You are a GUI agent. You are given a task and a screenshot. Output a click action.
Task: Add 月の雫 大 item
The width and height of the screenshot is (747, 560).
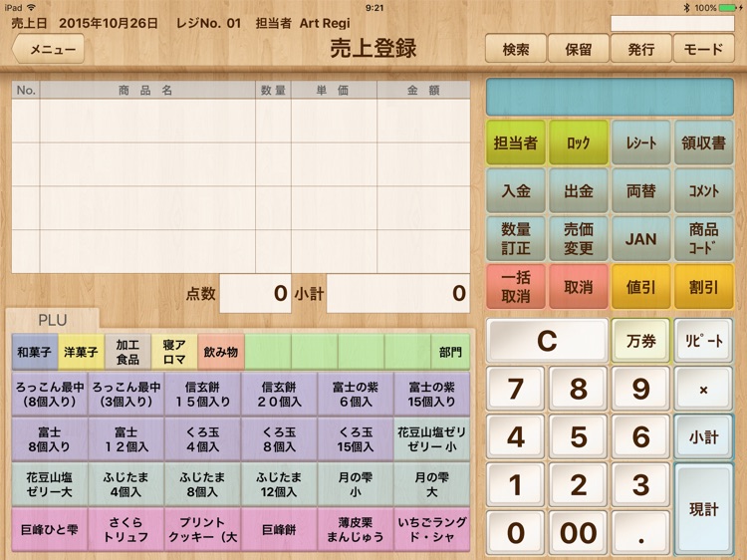click(x=431, y=484)
